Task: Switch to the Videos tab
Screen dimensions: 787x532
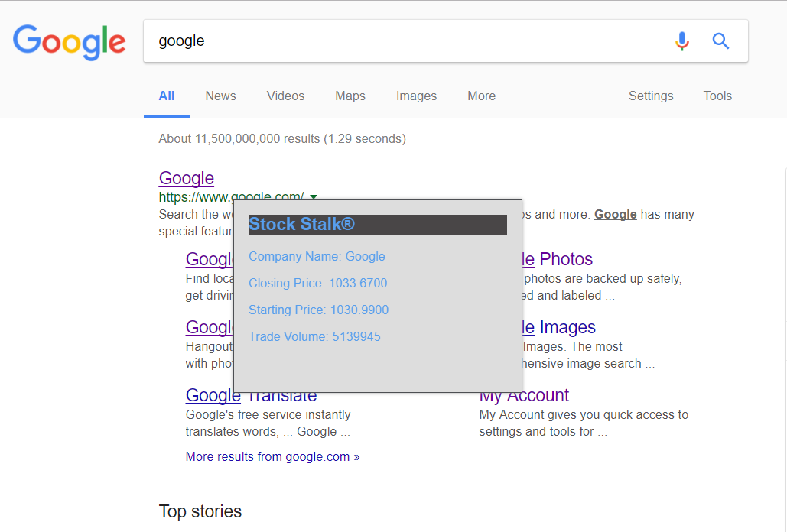Action: pos(285,96)
